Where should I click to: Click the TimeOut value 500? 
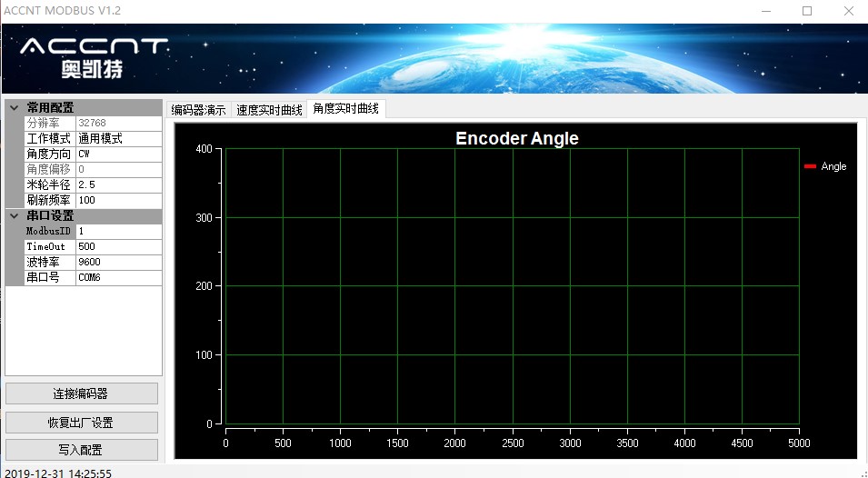tap(118, 247)
